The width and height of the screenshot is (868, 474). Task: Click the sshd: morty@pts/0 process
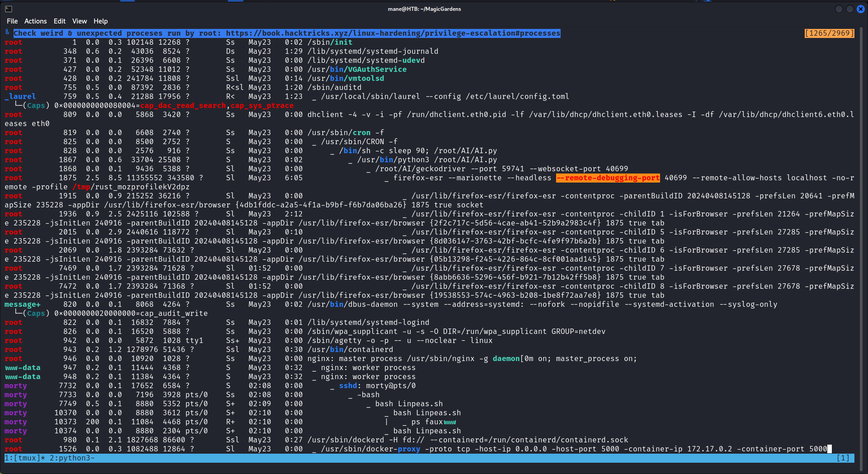pos(377,385)
